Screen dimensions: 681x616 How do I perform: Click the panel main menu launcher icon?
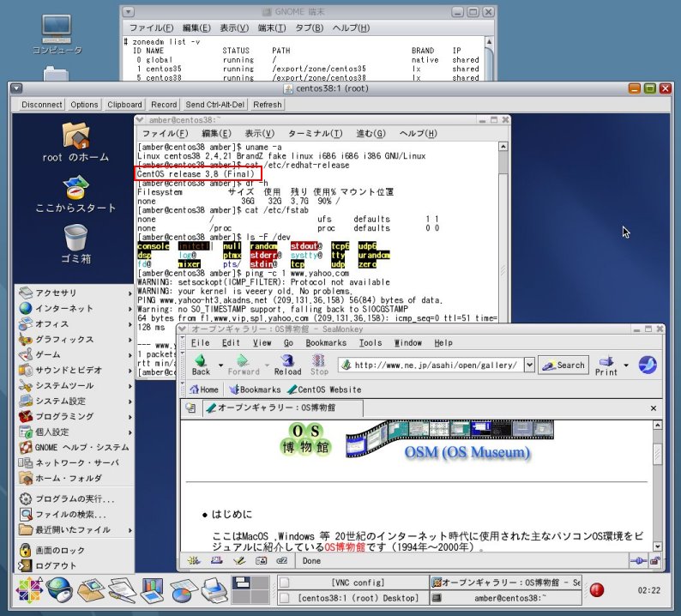(x=29, y=590)
